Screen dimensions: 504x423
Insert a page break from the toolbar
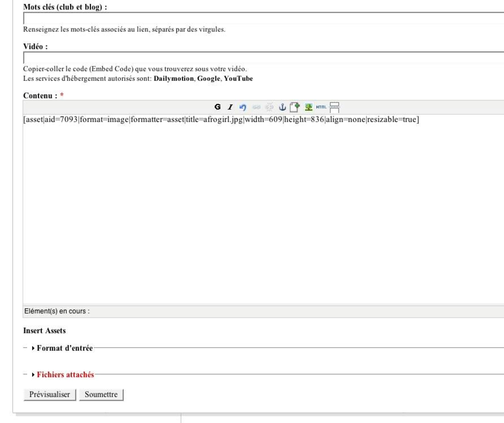(x=334, y=107)
